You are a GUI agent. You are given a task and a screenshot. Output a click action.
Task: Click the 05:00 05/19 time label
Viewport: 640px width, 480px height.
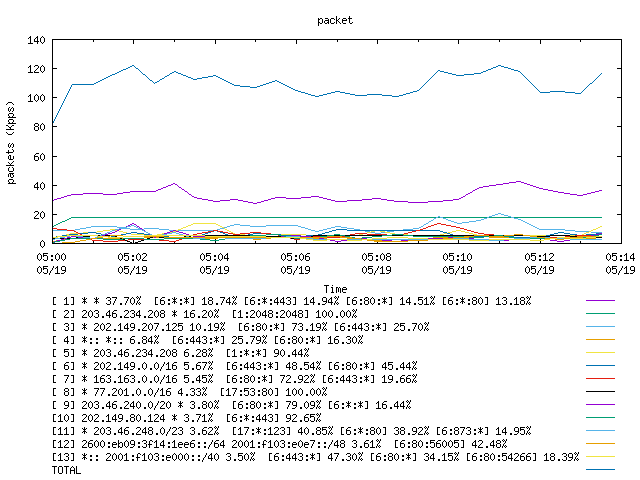pyautogui.click(x=51, y=264)
